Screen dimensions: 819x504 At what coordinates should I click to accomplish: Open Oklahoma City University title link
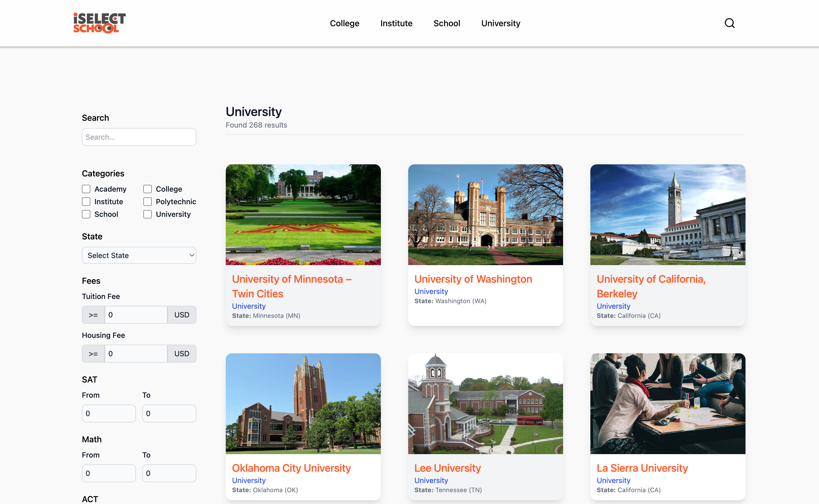pyautogui.click(x=291, y=468)
